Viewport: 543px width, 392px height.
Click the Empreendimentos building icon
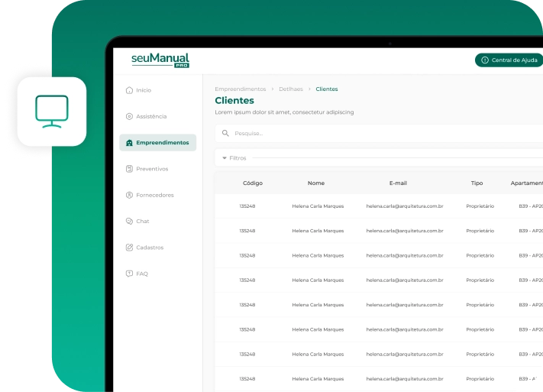pyautogui.click(x=129, y=143)
